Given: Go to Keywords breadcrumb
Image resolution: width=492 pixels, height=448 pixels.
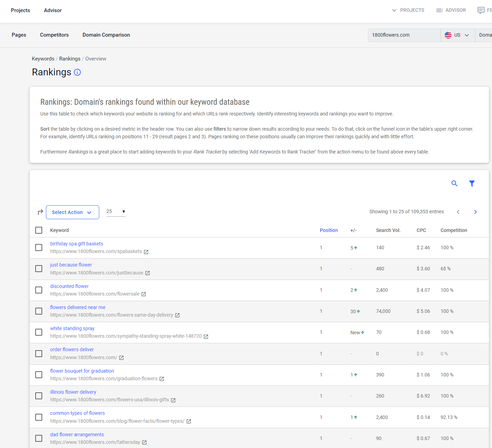Looking at the screenshot, I should pos(43,59).
